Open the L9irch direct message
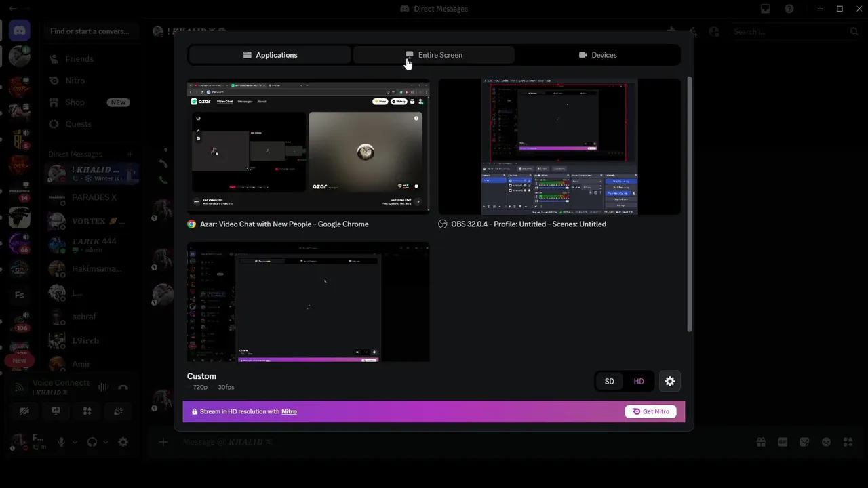The image size is (868, 488). [x=92, y=340]
